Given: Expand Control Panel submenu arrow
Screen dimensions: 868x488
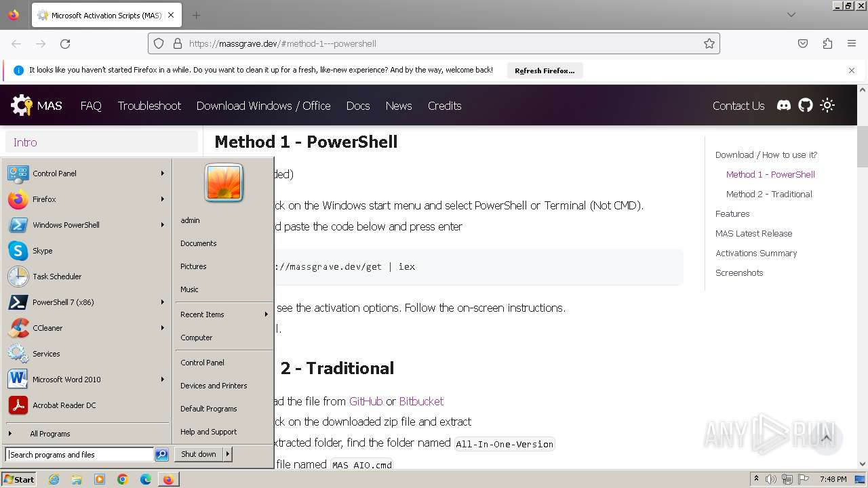Looking at the screenshot, I should click(x=163, y=174).
